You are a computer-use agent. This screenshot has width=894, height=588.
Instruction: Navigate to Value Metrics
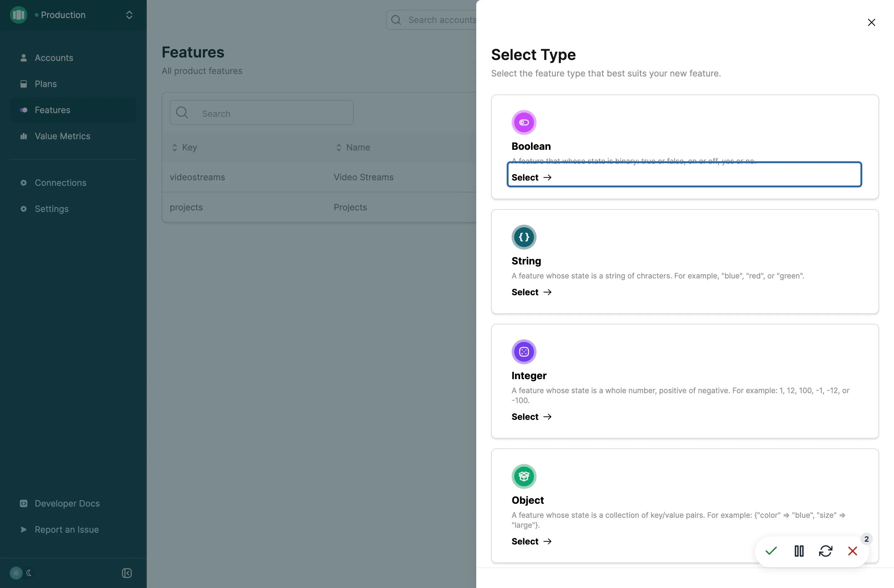coord(73,136)
